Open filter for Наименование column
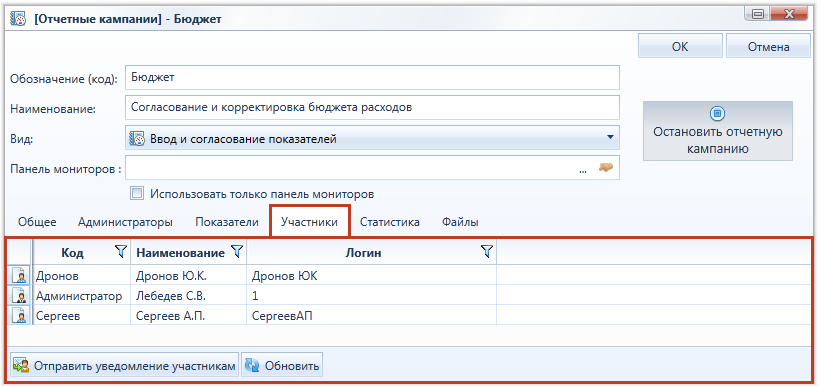This screenshot has width=820, height=387. [237, 253]
